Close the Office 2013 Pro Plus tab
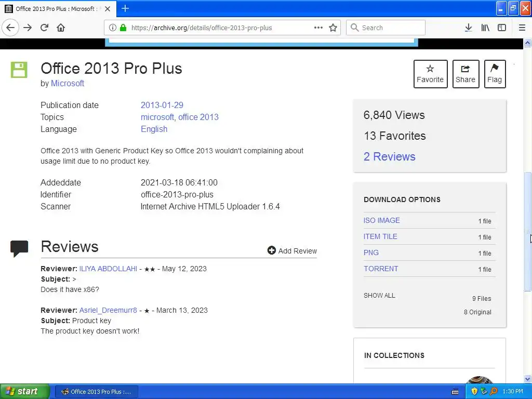Viewport: 532px width, 399px height. point(108,9)
